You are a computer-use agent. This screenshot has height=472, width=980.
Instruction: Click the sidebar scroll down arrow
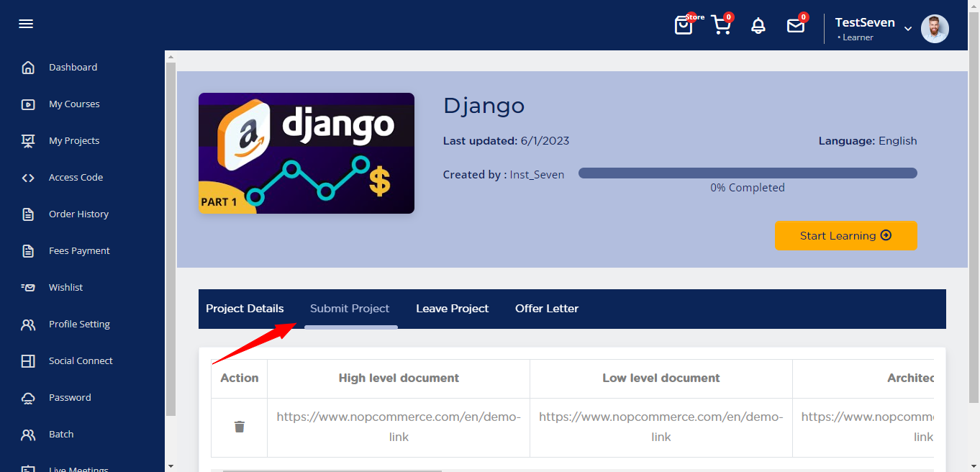coord(171,466)
